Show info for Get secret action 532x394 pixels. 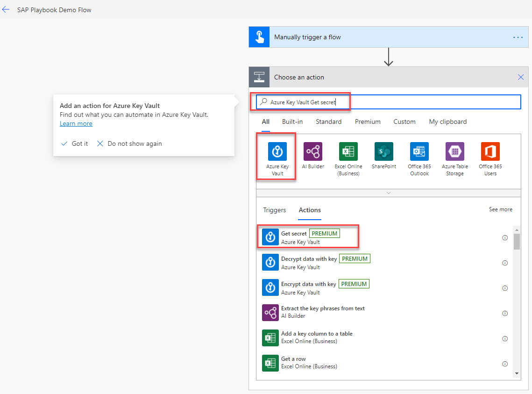(x=505, y=237)
